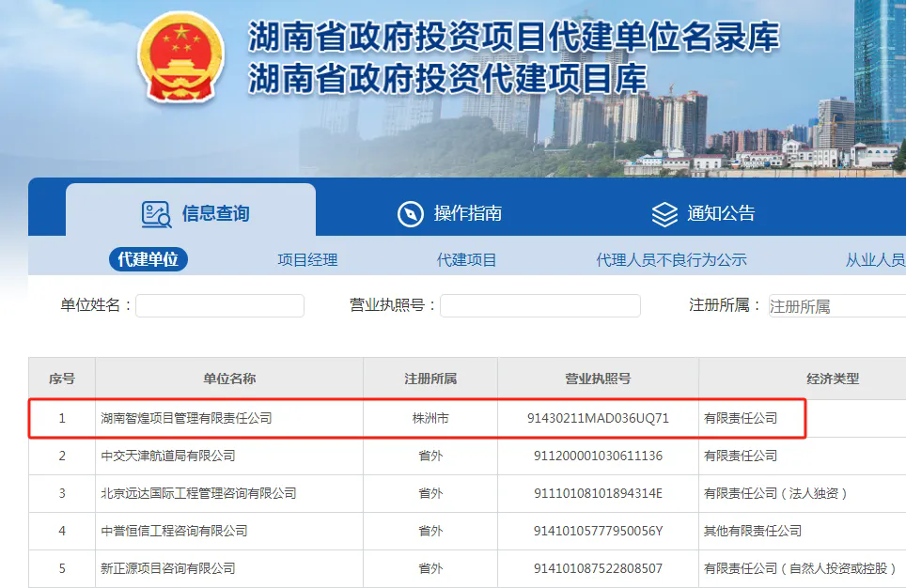Open 湖南智煌项目管理有限责任公司 entry
Screen dimensions: 906x588
point(186,418)
